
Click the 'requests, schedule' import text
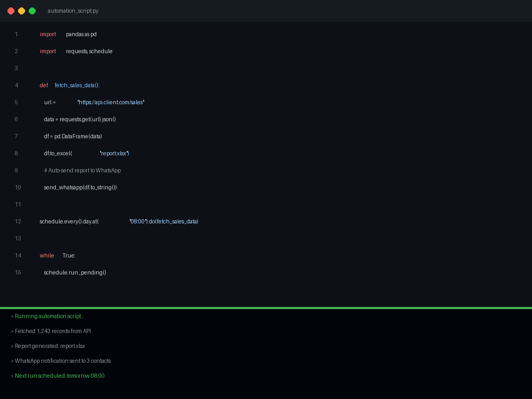coord(89,51)
